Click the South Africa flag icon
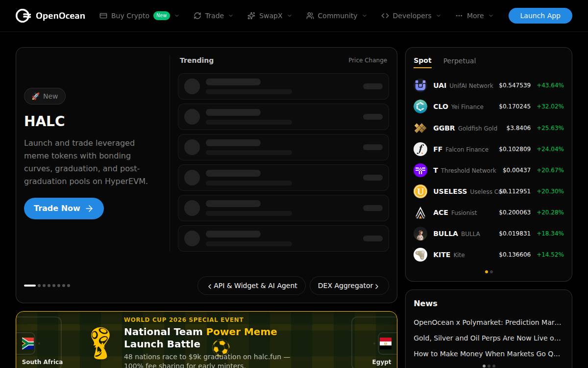 pos(28,343)
